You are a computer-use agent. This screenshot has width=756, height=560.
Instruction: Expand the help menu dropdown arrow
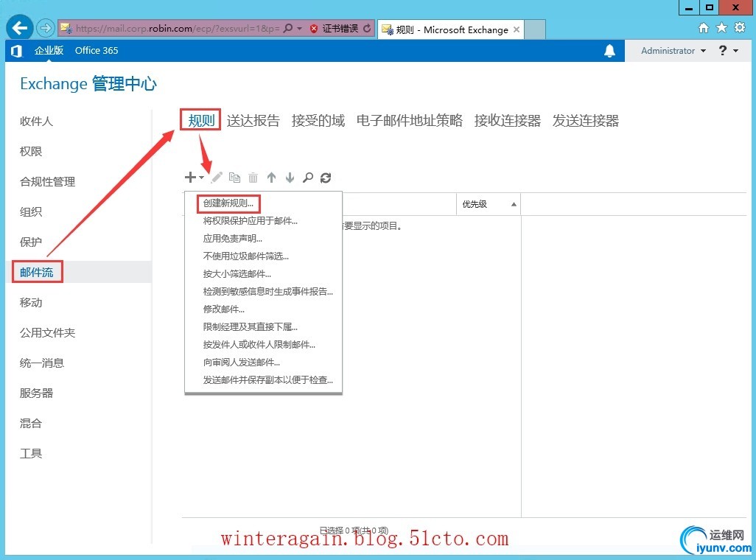click(736, 51)
